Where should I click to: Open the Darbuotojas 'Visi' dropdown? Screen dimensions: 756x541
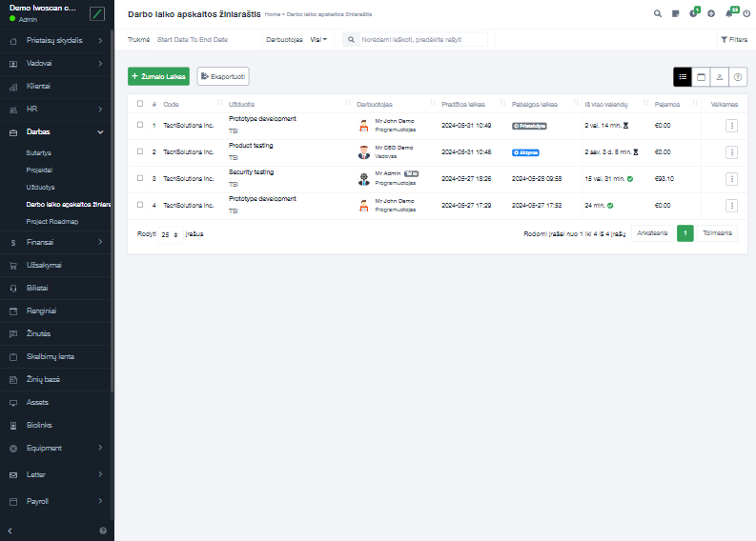tap(318, 40)
